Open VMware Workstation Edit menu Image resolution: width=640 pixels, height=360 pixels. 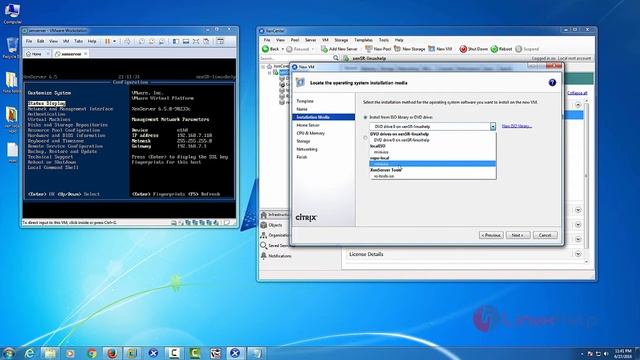[x=40, y=41]
